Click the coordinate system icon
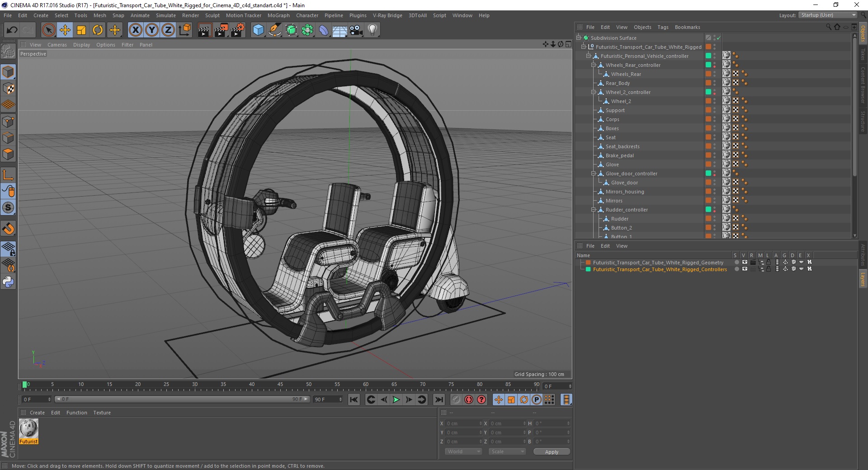This screenshot has width=868, height=470. tap(184, 30)
